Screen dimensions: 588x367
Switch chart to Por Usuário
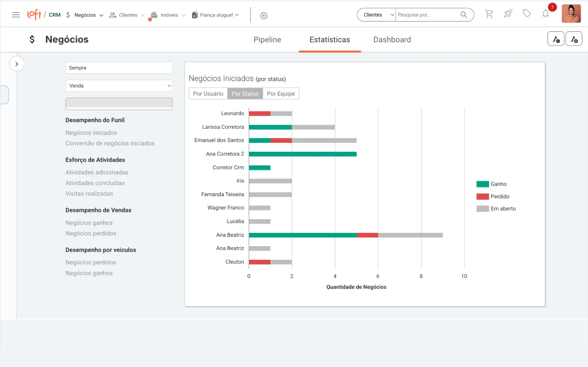coord(208,93)
